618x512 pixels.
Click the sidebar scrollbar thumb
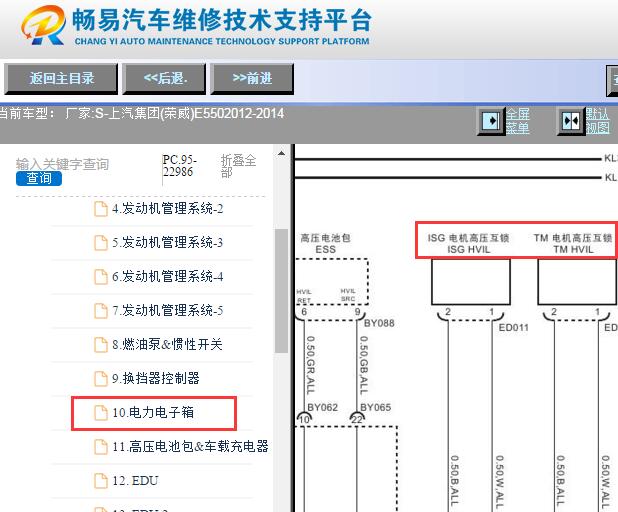tap(281, 291)
